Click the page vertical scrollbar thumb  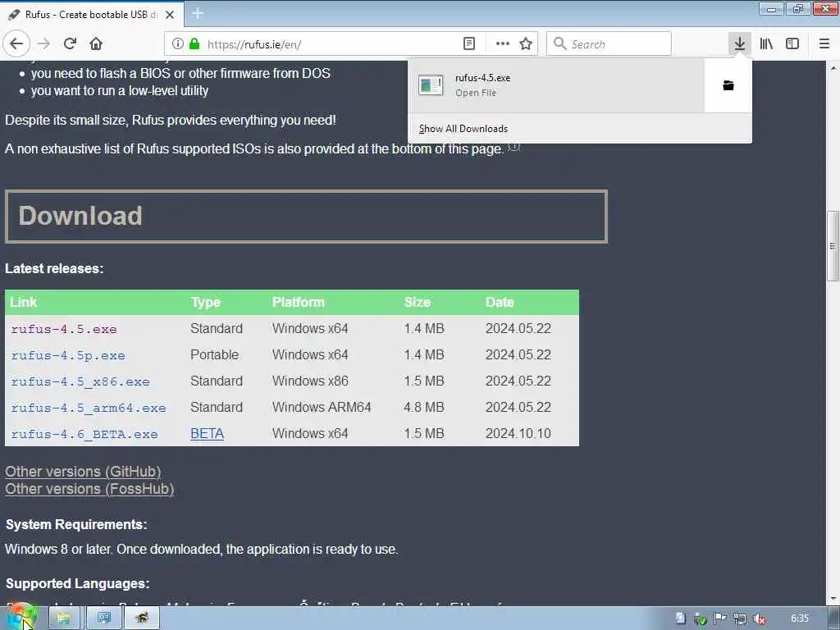coord(833,246)
